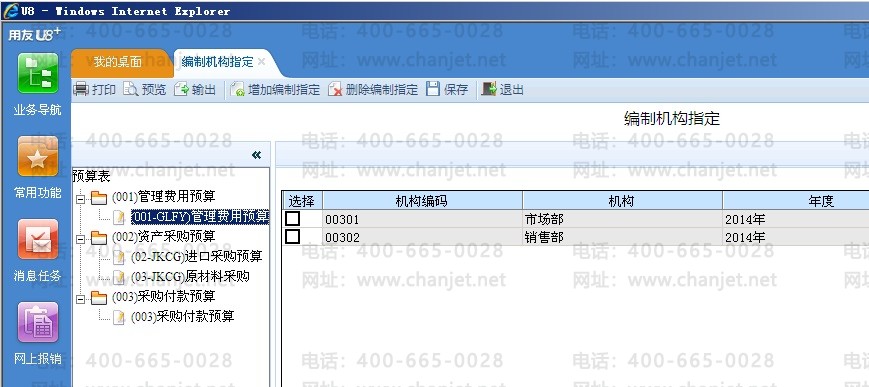The image size is (869, 387).
Task: Click the 保存 floppy disk icon
Action: coord(433,89)
